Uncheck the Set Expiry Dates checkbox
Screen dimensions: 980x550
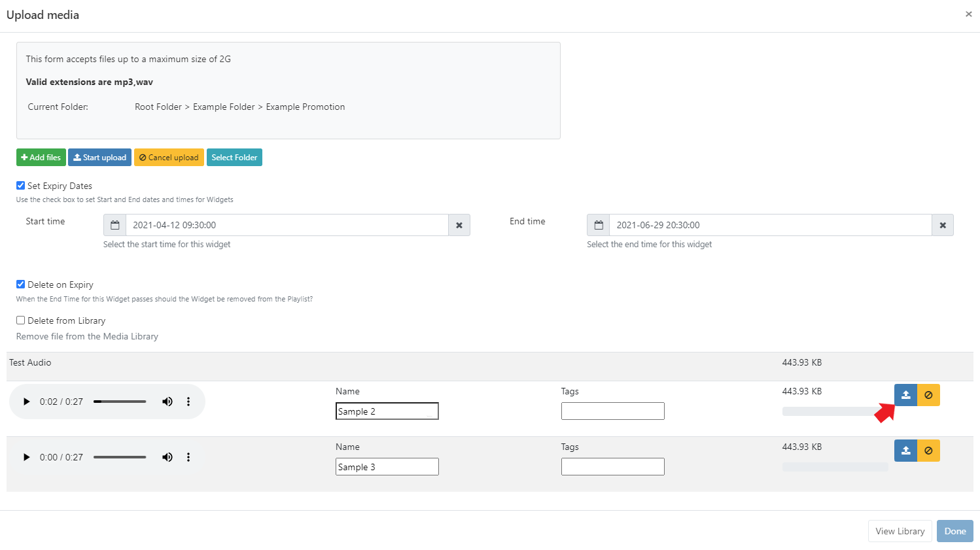(x=21, y=186)
